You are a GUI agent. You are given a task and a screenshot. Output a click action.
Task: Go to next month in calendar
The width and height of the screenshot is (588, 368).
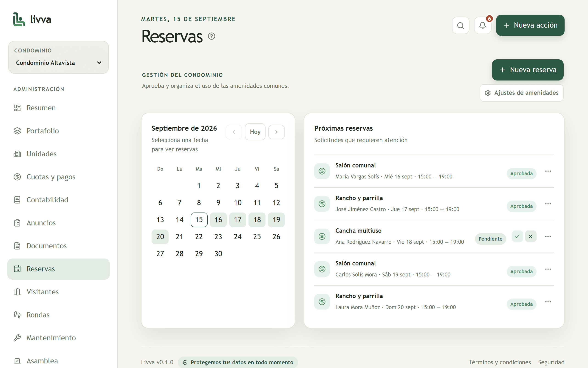[276, 132]
